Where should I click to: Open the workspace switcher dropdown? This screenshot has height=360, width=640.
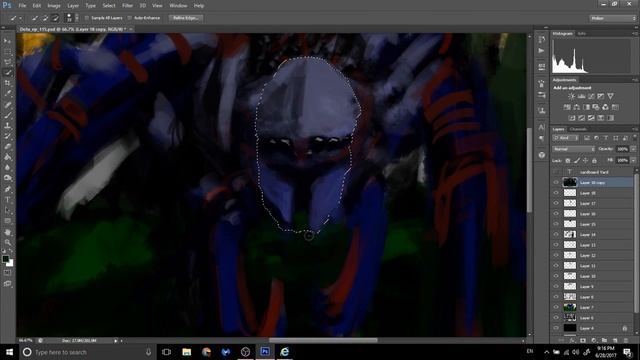click(613, 18)
